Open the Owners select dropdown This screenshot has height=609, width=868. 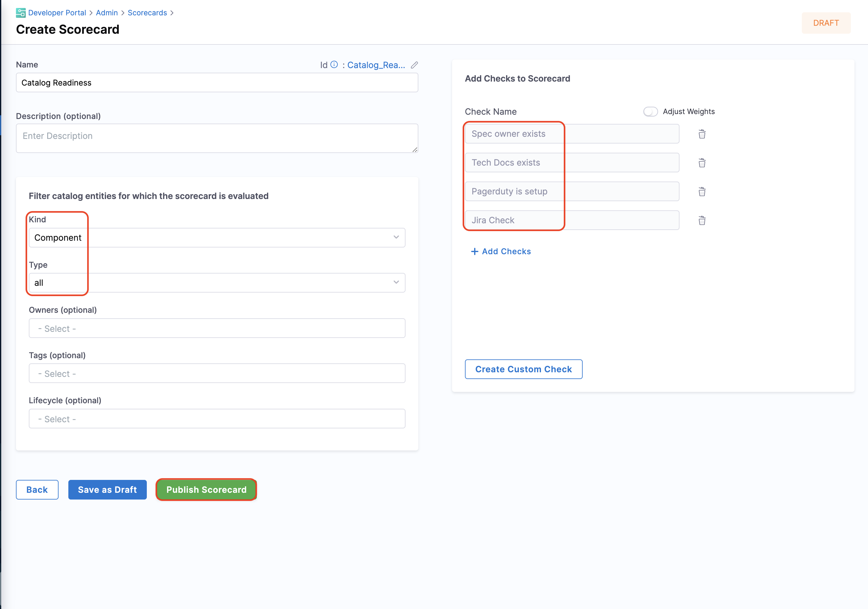pos(217,328)
